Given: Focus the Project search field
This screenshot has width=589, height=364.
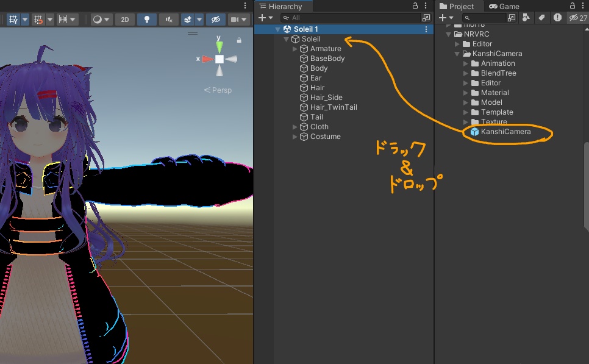Looking at the screenshot, I should 485,18.
